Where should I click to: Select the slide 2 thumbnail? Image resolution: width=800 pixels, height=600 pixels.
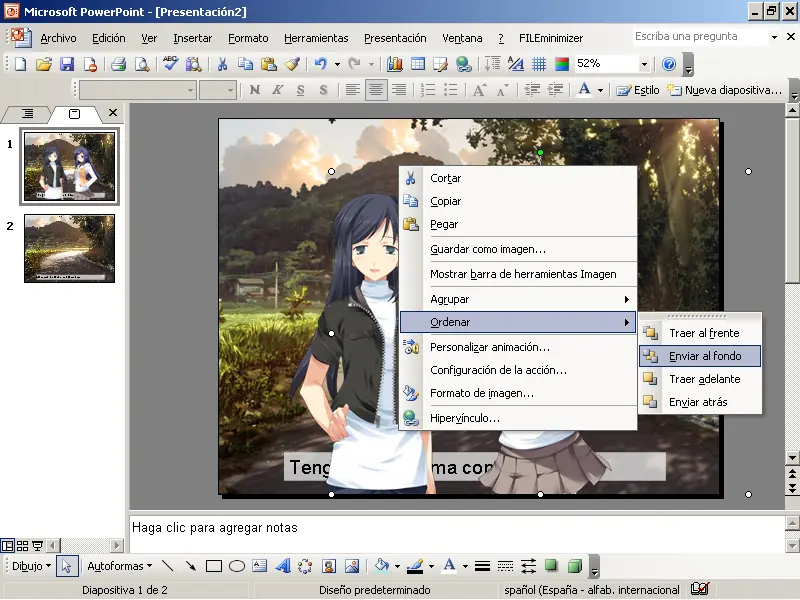point(69,248)
